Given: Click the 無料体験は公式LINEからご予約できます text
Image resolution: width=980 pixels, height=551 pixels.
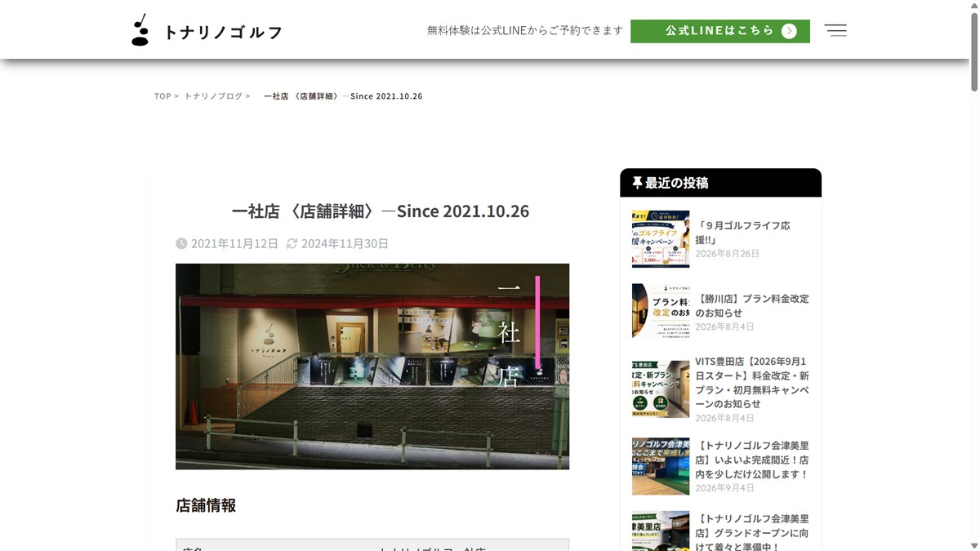Looking at the screenshot, I should point(525,31).
